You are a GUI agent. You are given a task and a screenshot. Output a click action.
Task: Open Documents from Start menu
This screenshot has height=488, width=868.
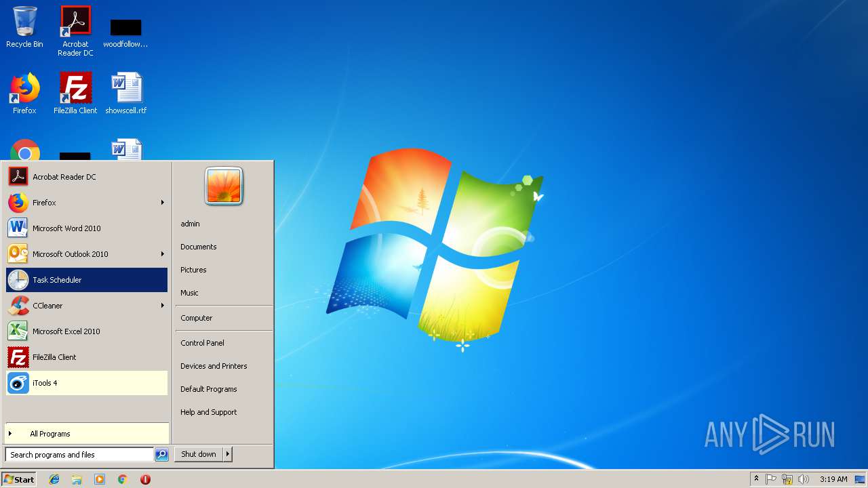(x=198, y=247)
